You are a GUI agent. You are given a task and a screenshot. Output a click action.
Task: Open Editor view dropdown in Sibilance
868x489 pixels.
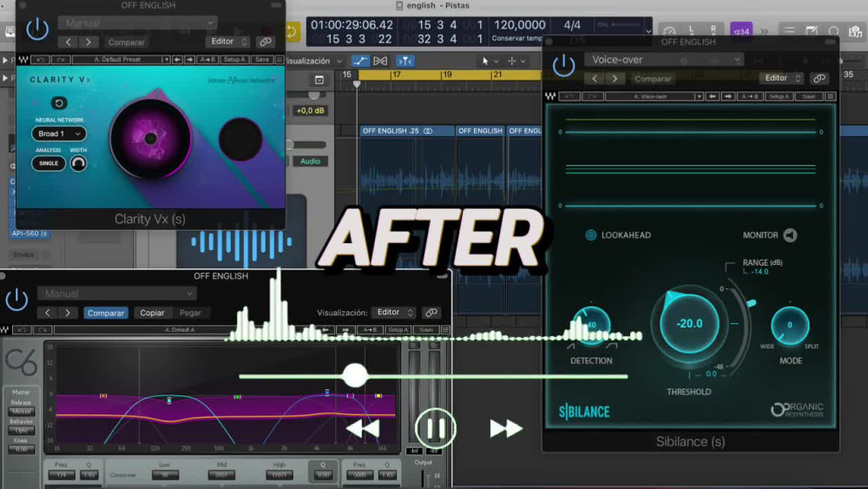pos(782,78)
